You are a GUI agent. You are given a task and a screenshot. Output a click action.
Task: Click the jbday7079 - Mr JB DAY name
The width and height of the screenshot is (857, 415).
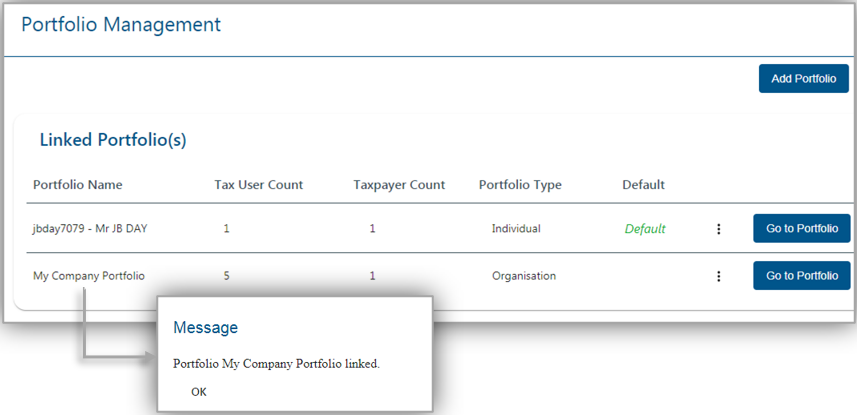pyautogui.click(x=90, y=229)
